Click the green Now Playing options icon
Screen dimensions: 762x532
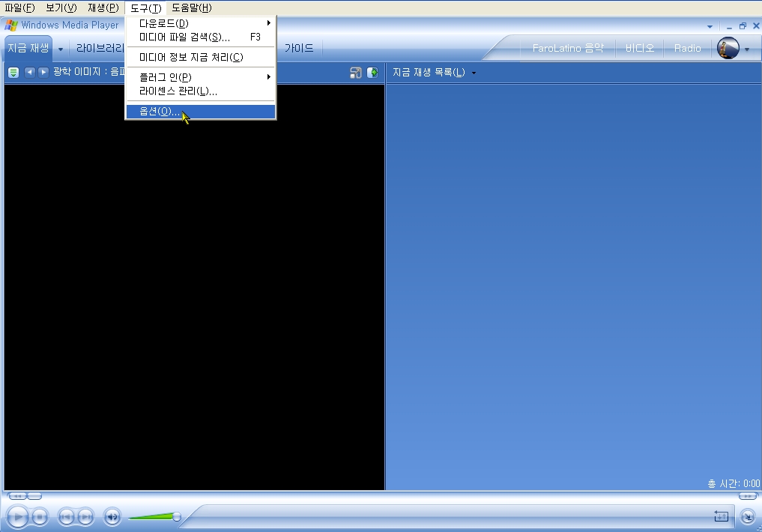(x=13, y=73)
